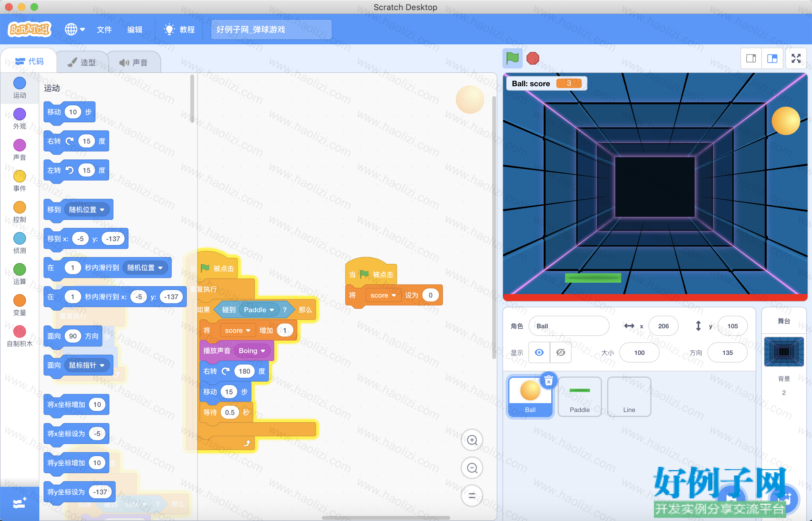This screenshot has width=812, height=521.
Task: Switch to the small stage layout
Action: pos(751,59)
